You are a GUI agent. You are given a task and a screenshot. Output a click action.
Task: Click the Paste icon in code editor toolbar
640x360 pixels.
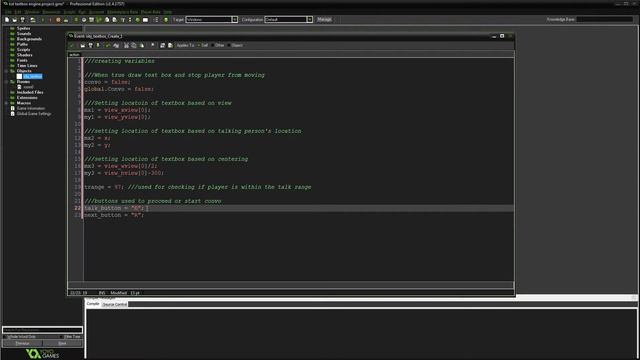[x=142, y=45]
